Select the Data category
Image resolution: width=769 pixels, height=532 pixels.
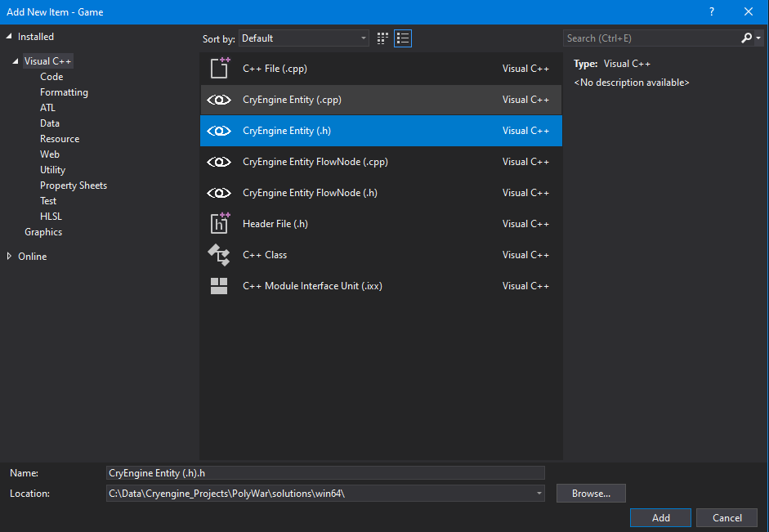coord(50,123)
